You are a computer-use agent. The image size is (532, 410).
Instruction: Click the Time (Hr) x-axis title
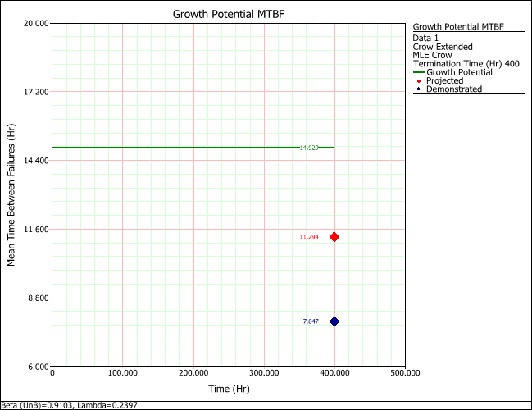(x=228, y=388)
